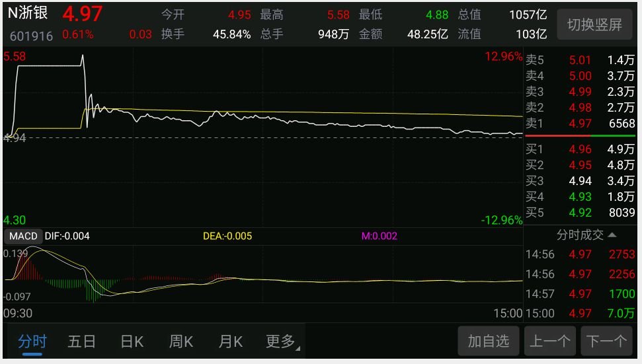Screen dimensions: 642x364
Task: Select the 月K chart tab
Action: coord(231,341)
